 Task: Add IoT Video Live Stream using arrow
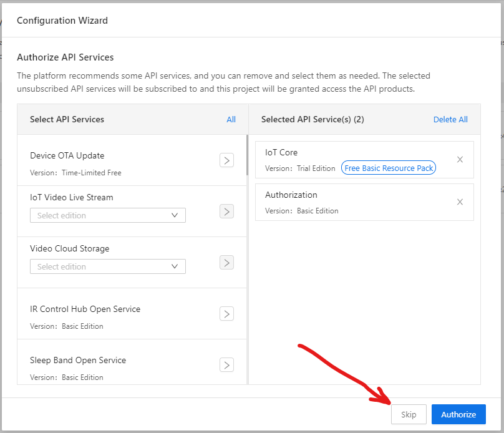tap(226, 211)
